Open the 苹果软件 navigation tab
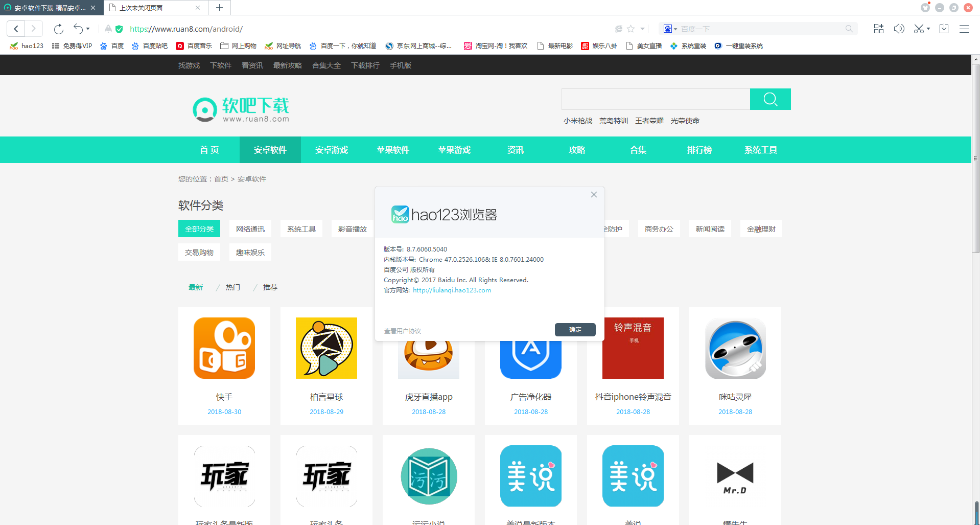 coord(393,150)
